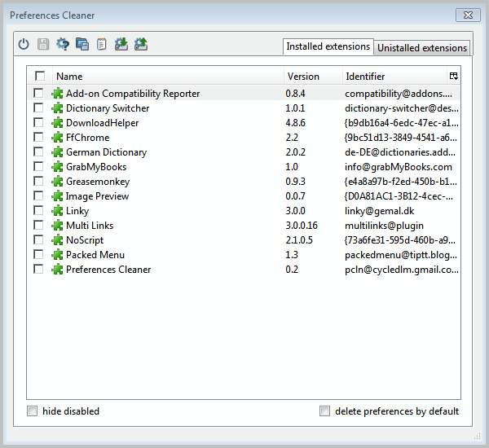
Task: Click the Greasemonkey puzzle piece icon
Action: (57, 182)
